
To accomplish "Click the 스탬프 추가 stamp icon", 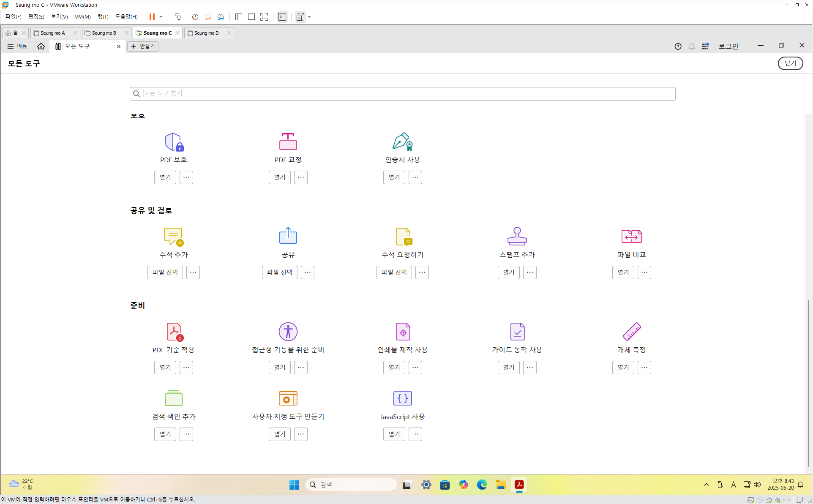I will [x=517, y=236].
